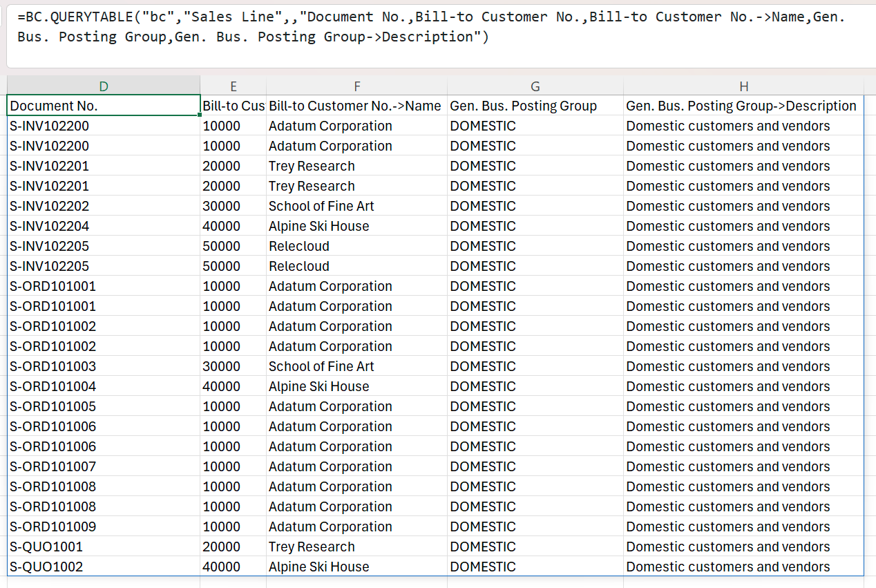This screenshot has width=876, height=588.
Task: Select cell 'S-QUO1001'
Action: click(104, 547)
